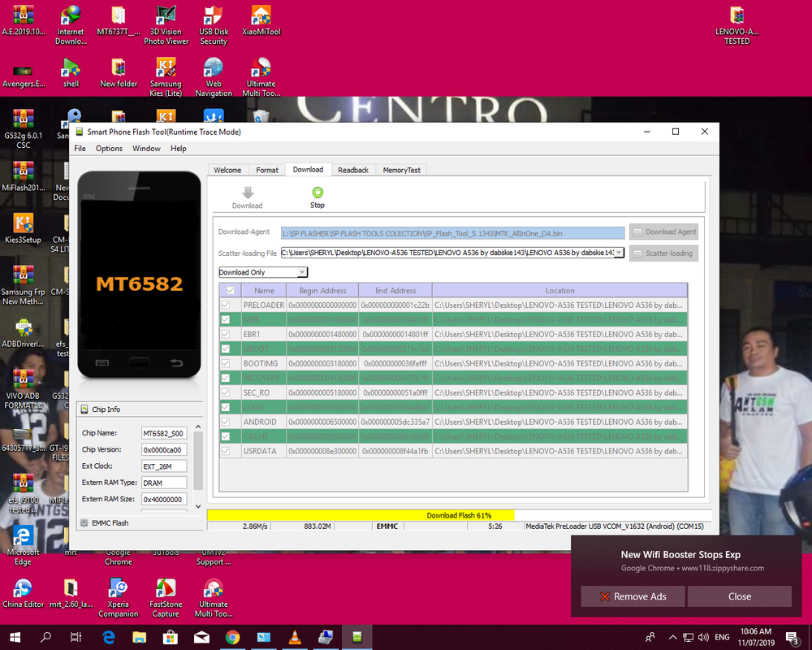Click the Download arrow icon
The width and height of the screenshot is (812, 650).
[x=248, y=193]
